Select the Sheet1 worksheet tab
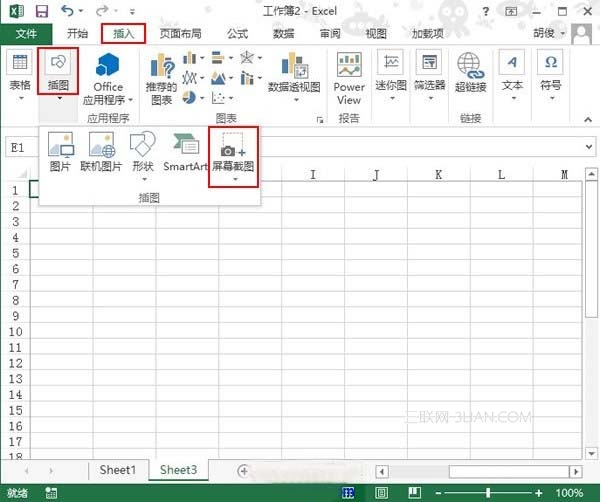The image size is (601, 502). 118,470
